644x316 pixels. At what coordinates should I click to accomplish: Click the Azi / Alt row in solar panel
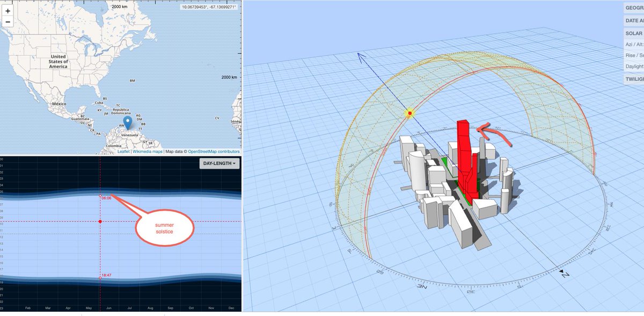coord(634,44)
